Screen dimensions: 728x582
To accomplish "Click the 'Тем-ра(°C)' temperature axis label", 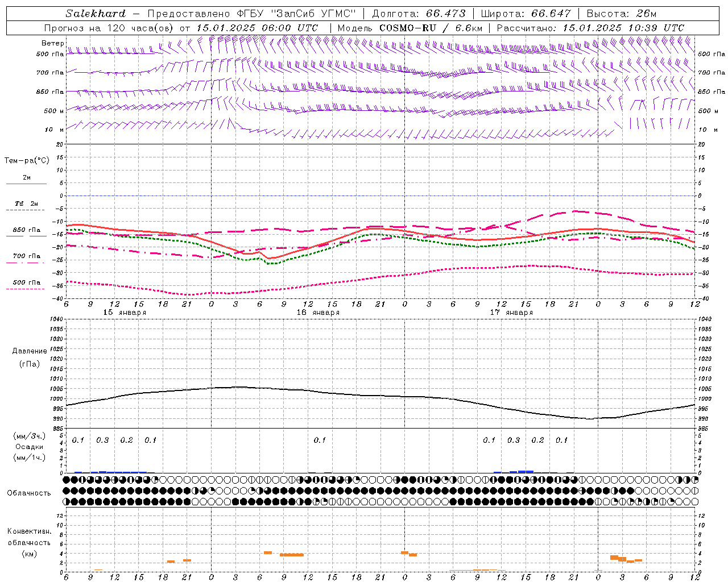I will point(27,161).
